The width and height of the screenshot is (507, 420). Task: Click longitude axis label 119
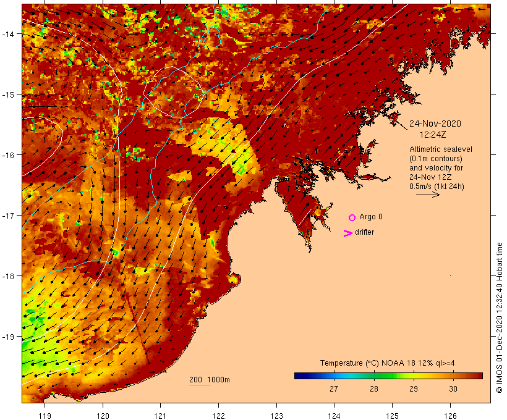(x=45, y=416)
